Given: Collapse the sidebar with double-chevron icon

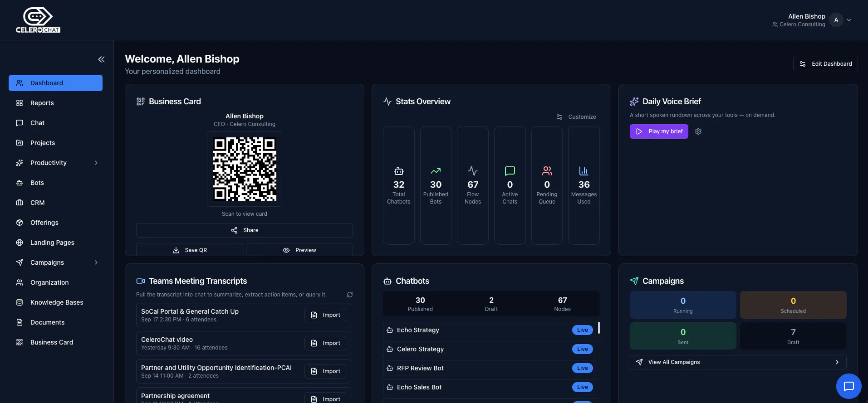Looking at the screenshot, I should [x=101, y=59].
